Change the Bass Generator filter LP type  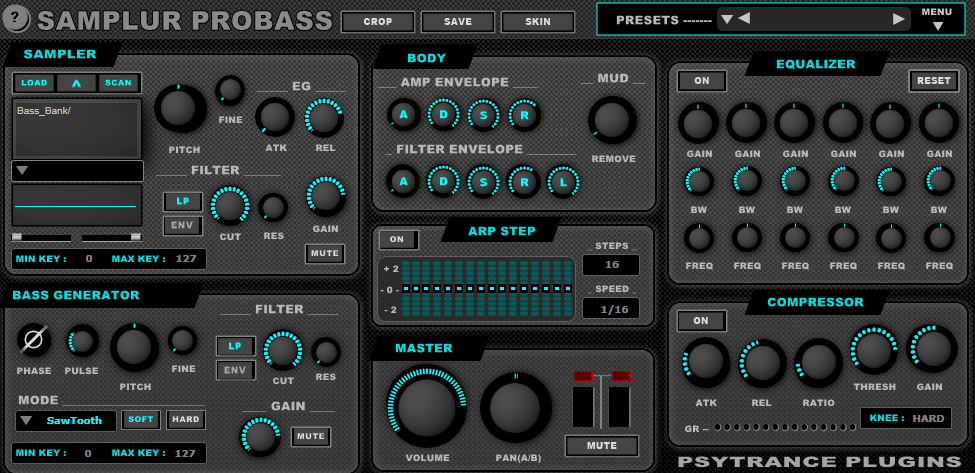point(236,346)
